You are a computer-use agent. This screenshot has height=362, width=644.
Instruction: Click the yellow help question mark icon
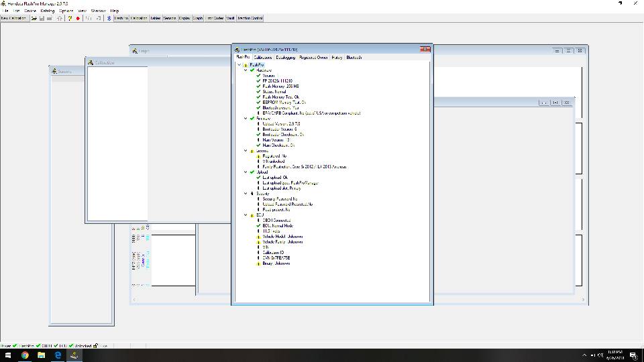click(70, 18)
